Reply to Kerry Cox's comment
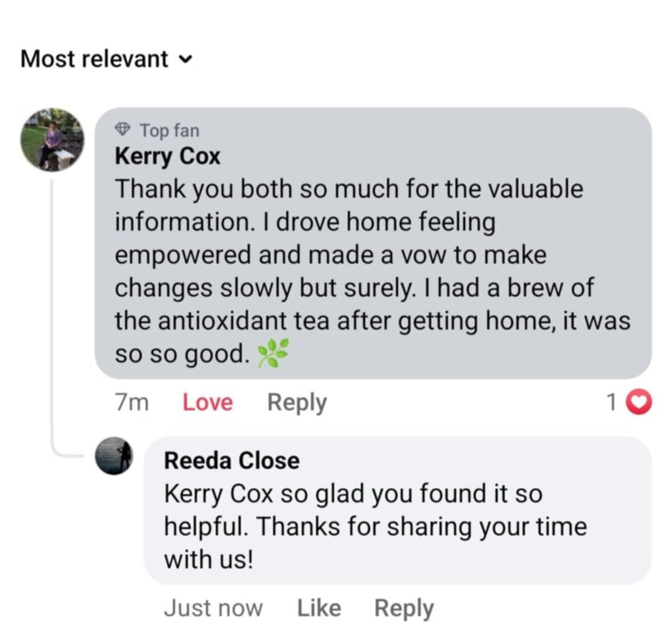Image resolution: width=672 pixels, height=638 pixels. (x=297, y=403)
